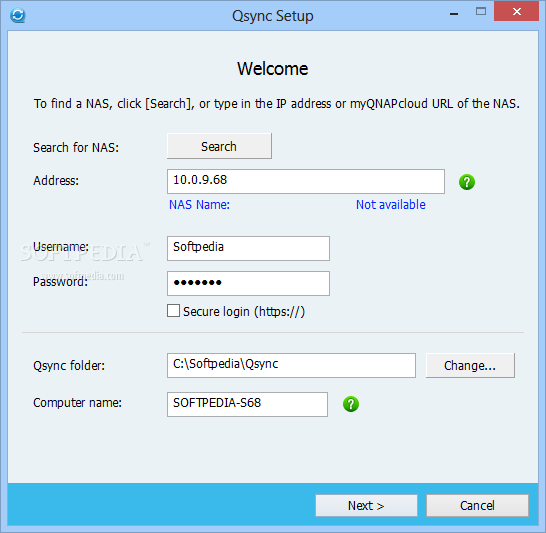
Task: Click the Search button for NAS
Action: [219, 146]
